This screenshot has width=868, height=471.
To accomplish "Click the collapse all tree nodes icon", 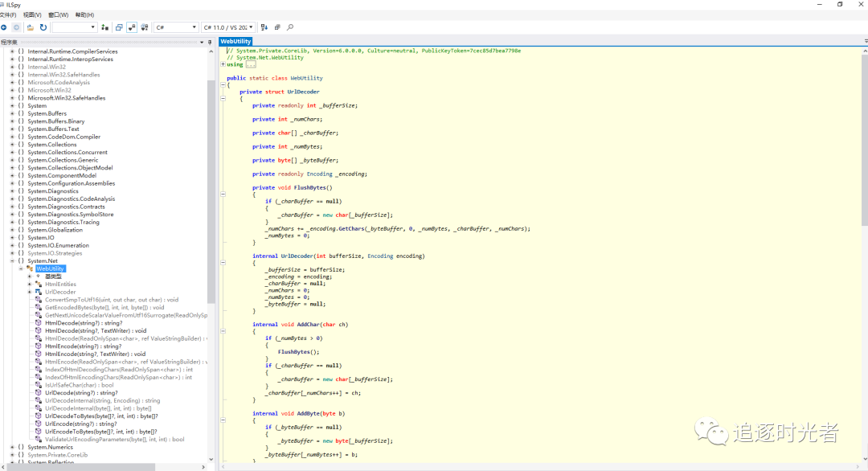I will [277, 27].
